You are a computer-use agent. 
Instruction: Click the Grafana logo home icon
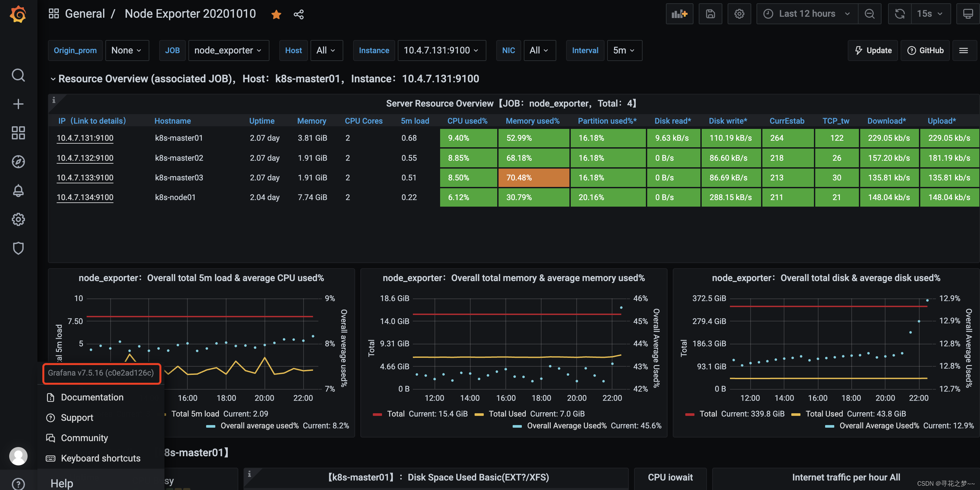(x=18, y=14)
